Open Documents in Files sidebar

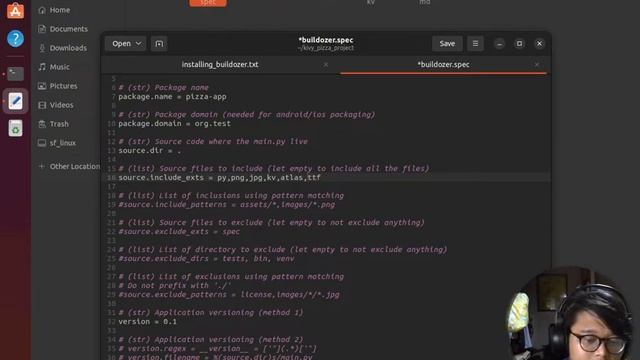coord(69,29)
